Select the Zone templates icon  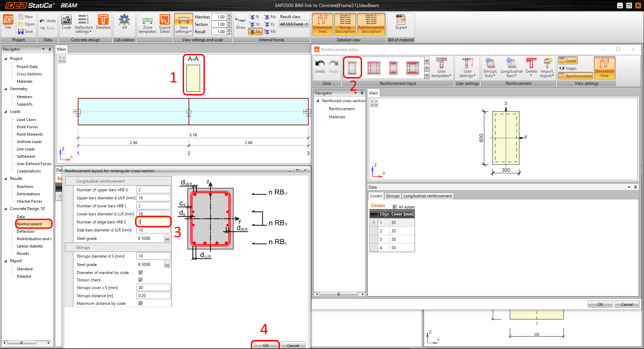tap(148, 24)
